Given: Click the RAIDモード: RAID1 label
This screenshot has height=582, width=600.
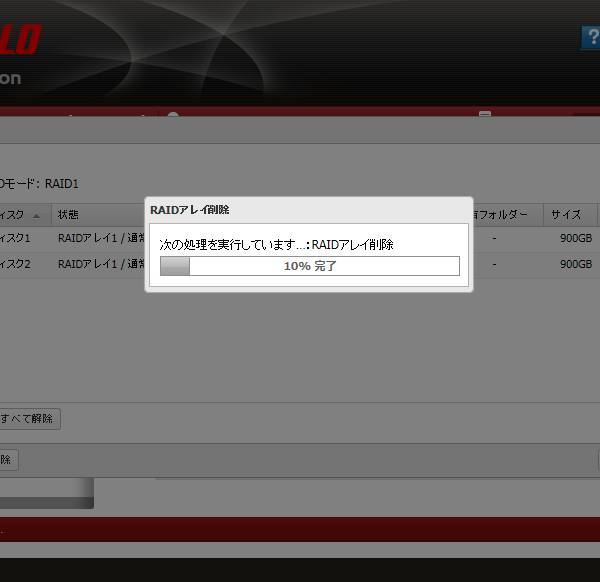Looking at the screenshot, I should coord(40,184).
